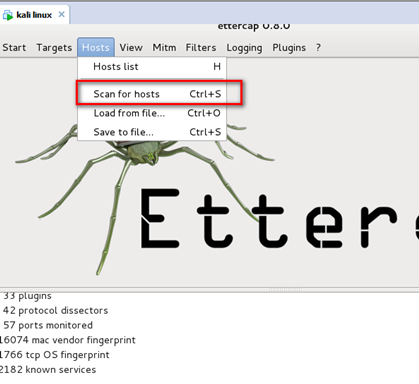Grab the pane divider handle above the log

point(286,290)
